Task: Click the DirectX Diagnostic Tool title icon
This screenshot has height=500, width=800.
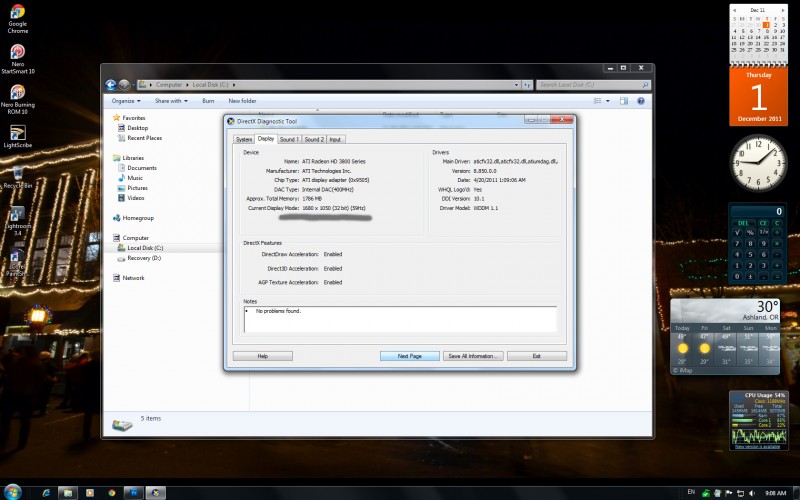Action: (231, 121)
